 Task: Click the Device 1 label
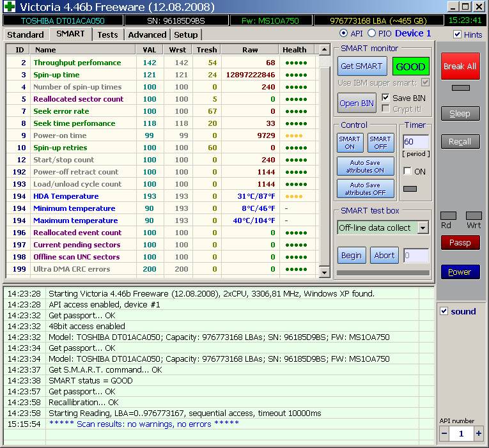click(413, 33)
